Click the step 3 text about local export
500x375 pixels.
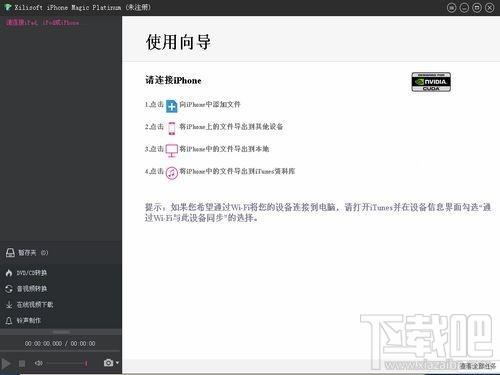(x=224, y=149)
